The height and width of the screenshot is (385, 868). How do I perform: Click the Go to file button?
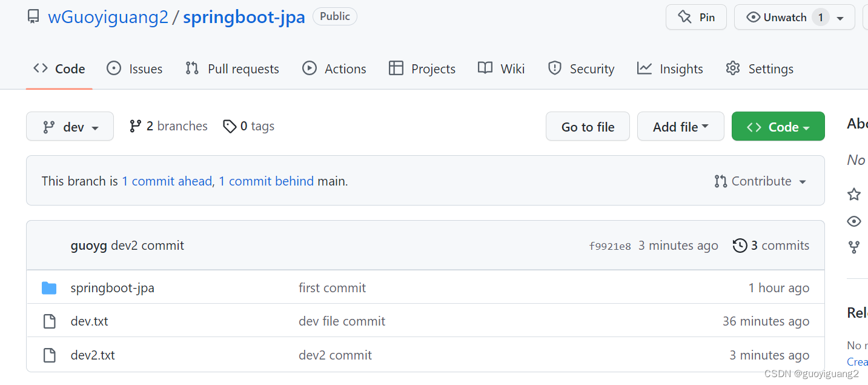click(588, 126)
